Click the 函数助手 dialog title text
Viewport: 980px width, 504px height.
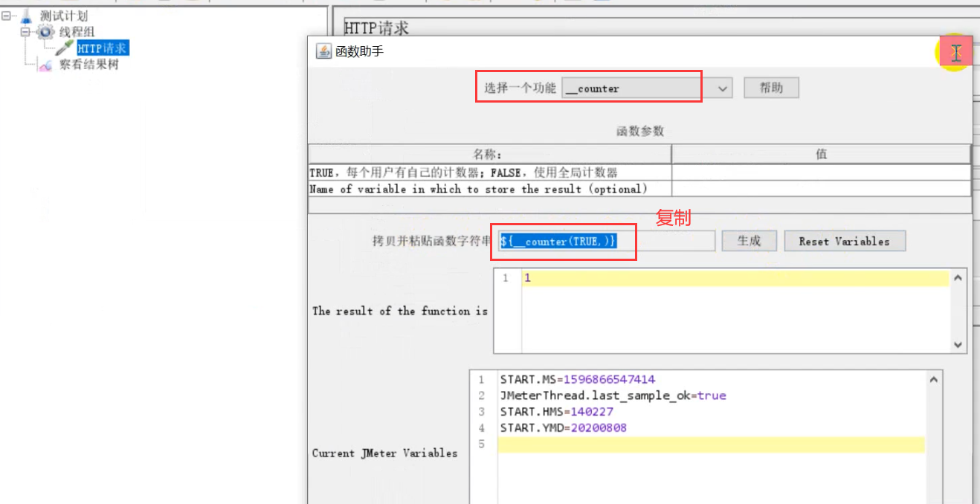coord(360,51)
